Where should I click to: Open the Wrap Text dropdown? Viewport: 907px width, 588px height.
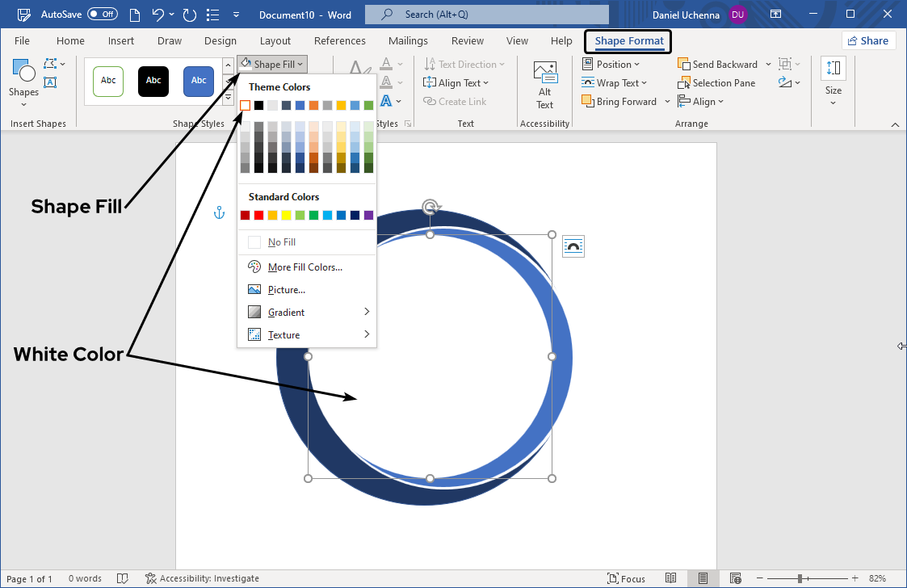614,83
